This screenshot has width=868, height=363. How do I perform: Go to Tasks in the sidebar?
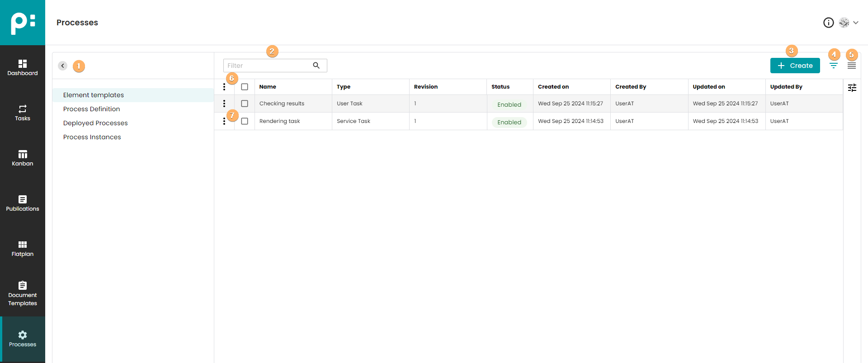pyautogui.click(x=23, y=113)
